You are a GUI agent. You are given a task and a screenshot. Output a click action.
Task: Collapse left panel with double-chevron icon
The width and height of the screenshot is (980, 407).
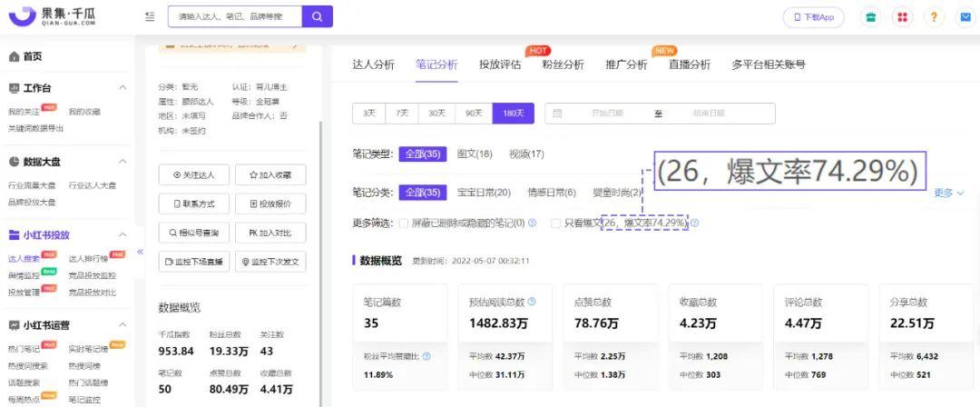pos(141,252)
